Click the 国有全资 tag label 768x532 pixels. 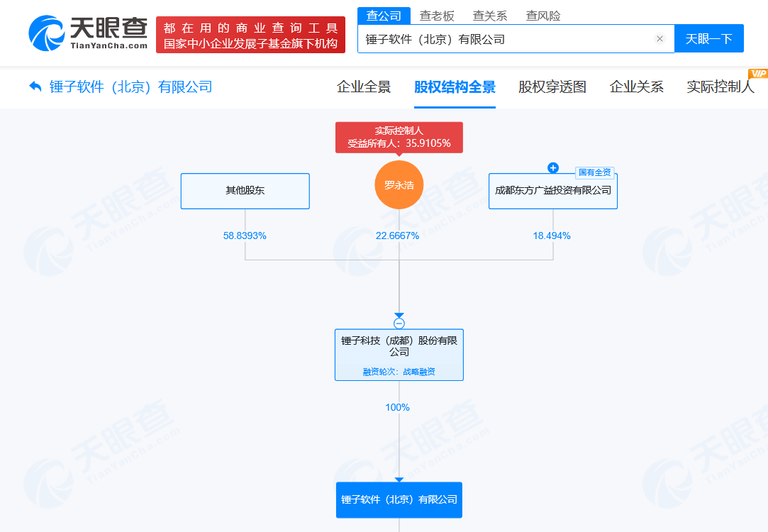[594, 171]
